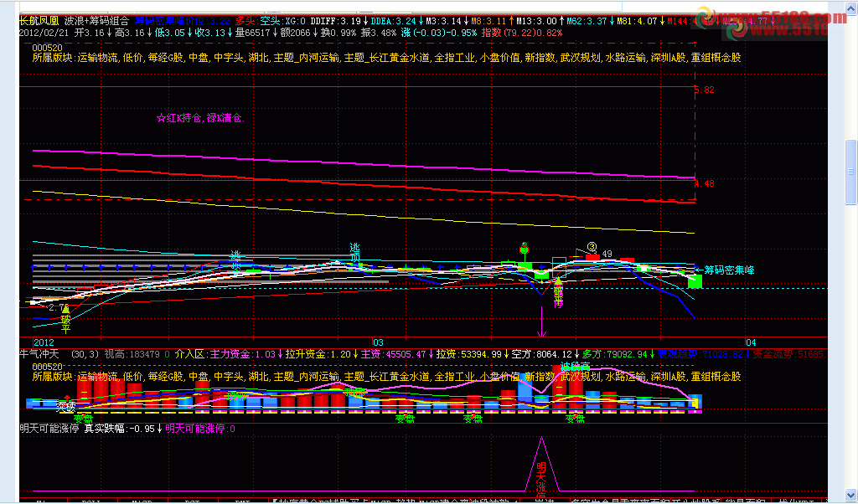Click the 拉升资金:1.20 readout

[x=318, y=354]
